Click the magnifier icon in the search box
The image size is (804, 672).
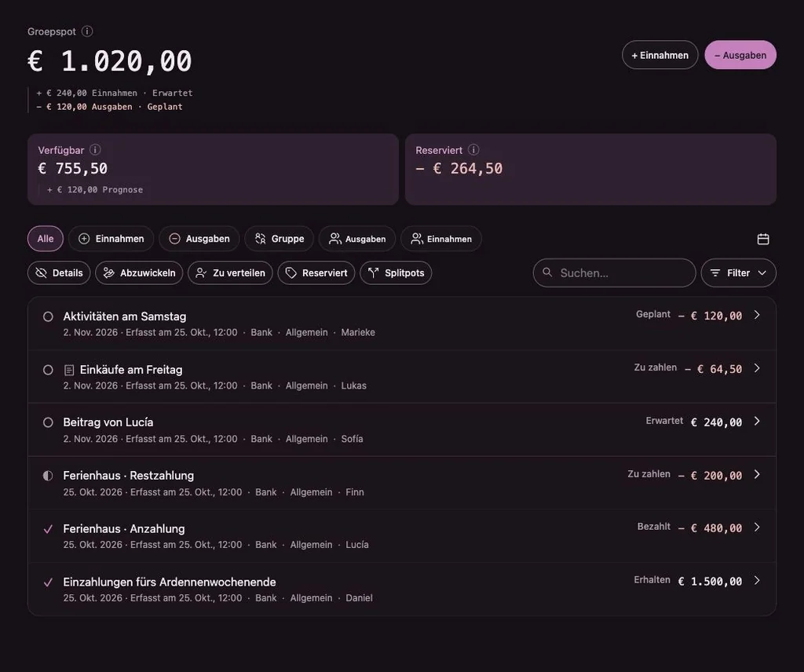tap(547, 272)
